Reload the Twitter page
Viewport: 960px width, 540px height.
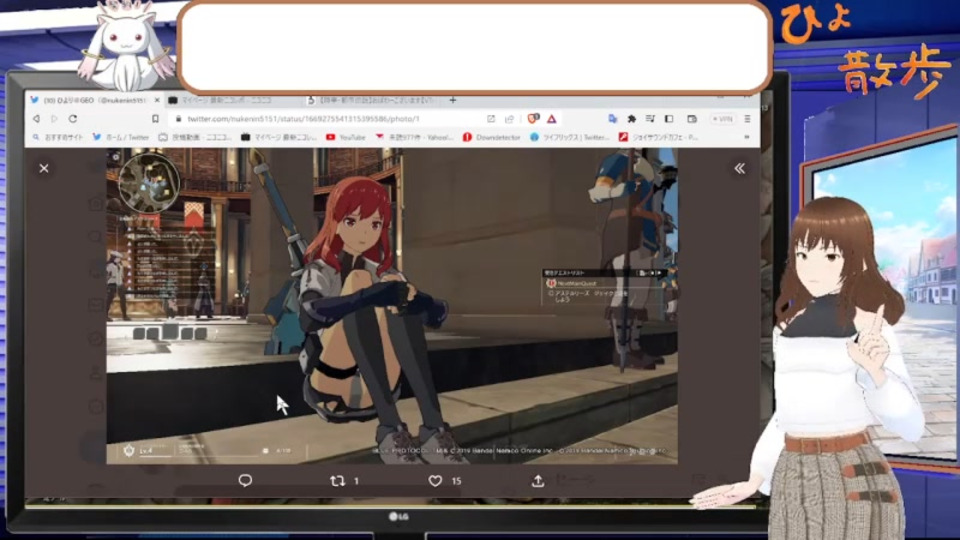click(x=73, y=119)
